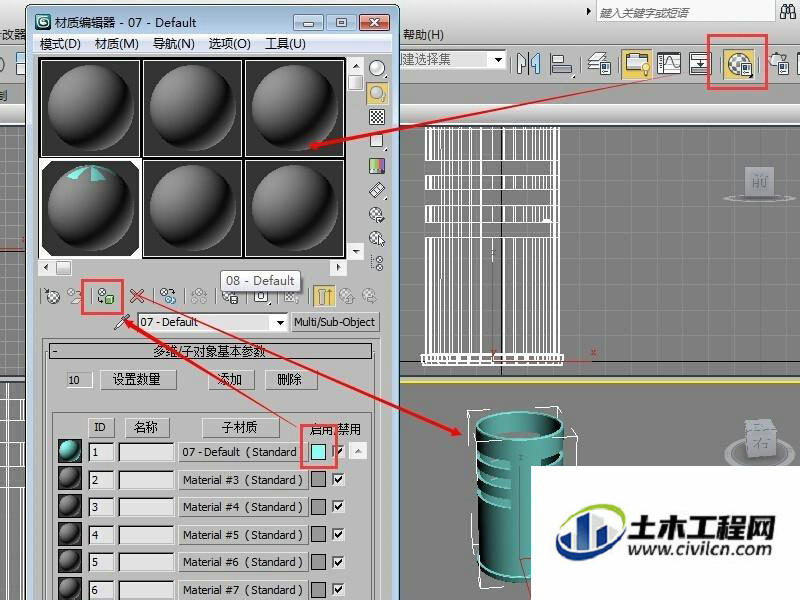Click the Make Unique icon
Viewport: 800px width, 600px height.
pyautogui.click(x=198, y=296)
